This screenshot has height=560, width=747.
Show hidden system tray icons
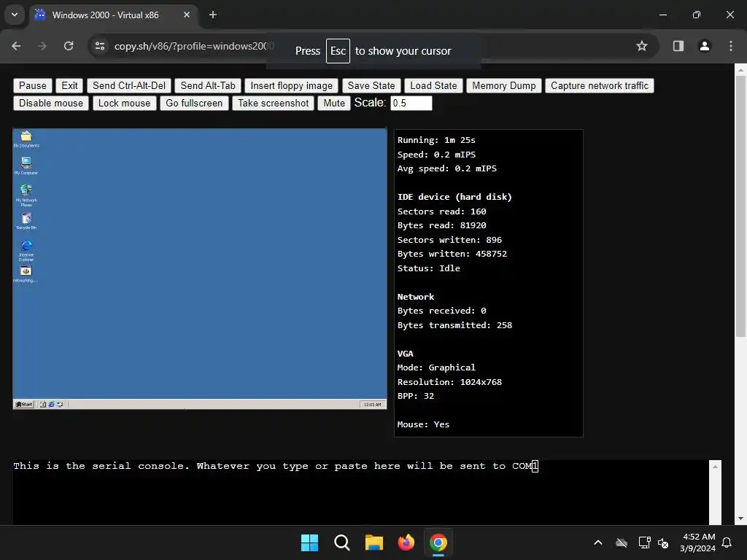[598, 542]
